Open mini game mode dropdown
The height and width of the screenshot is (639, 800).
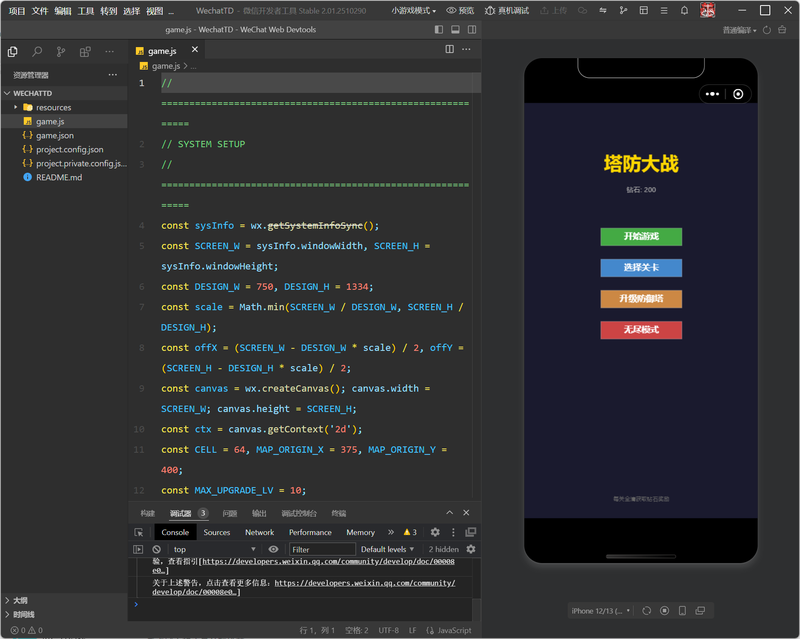(414, 10)
